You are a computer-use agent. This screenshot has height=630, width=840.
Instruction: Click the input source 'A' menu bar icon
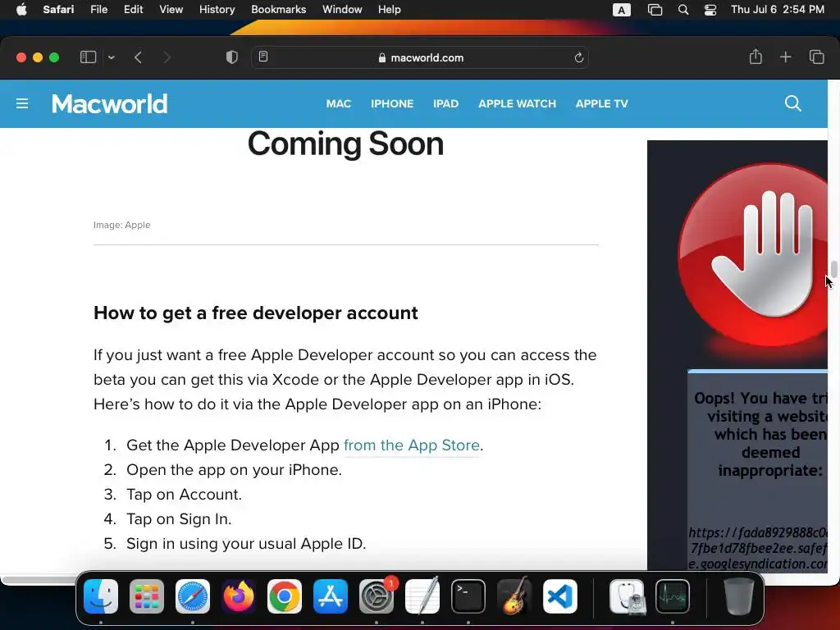[x=622, y=10]
